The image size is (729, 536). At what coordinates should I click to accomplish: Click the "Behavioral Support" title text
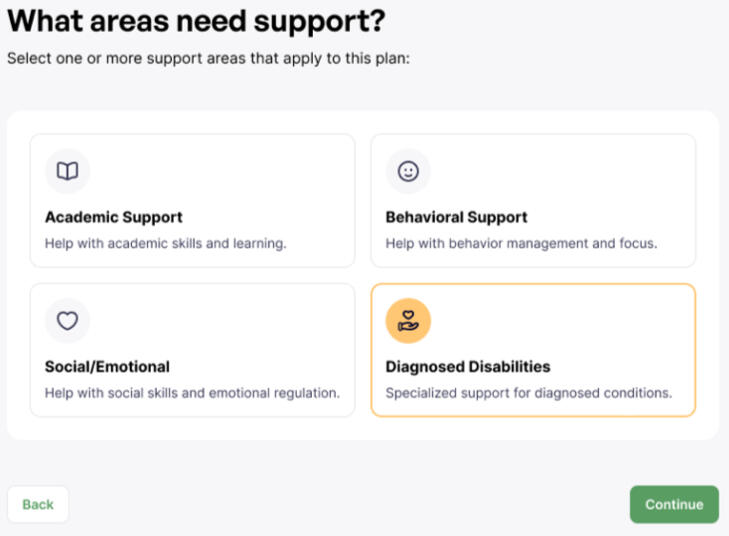click(456, 217)
